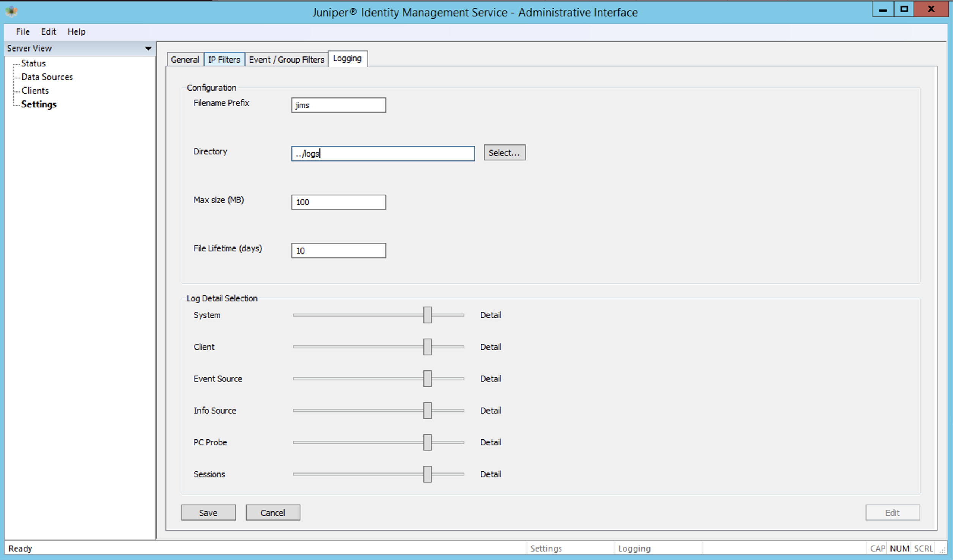Click the Ready status bar text
953x560 pixels.
20,549
